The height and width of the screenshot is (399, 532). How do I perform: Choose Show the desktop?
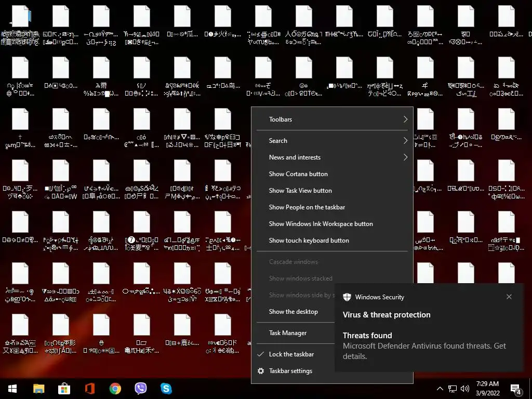[293, 312]
